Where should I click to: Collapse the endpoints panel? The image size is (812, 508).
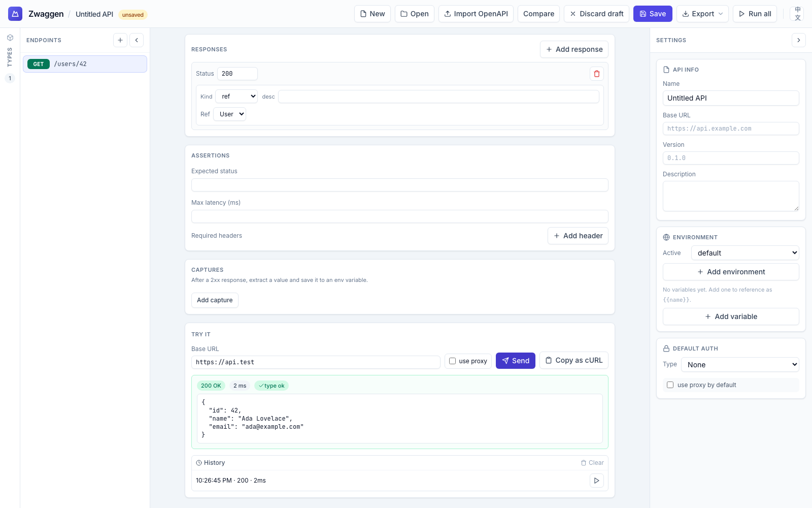[137, 40]
